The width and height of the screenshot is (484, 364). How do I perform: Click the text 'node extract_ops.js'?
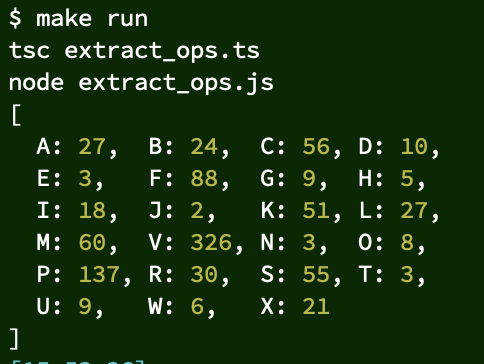(x=141, y=83)
